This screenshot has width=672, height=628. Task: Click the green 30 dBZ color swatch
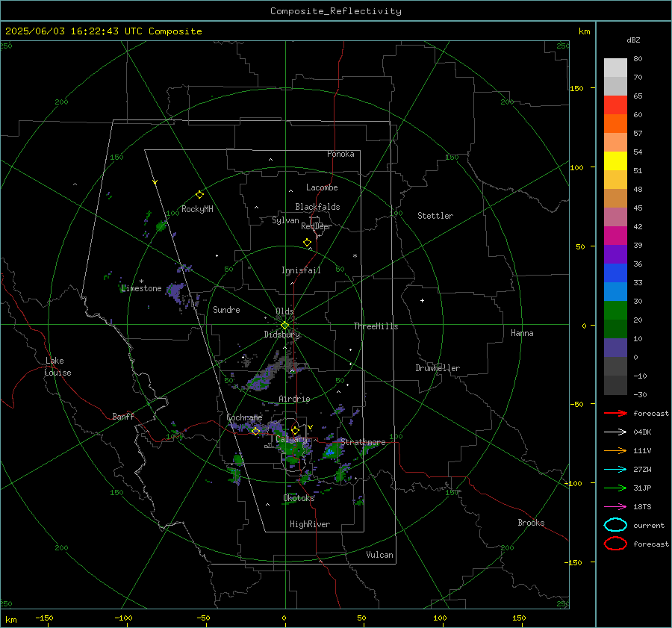615,310
